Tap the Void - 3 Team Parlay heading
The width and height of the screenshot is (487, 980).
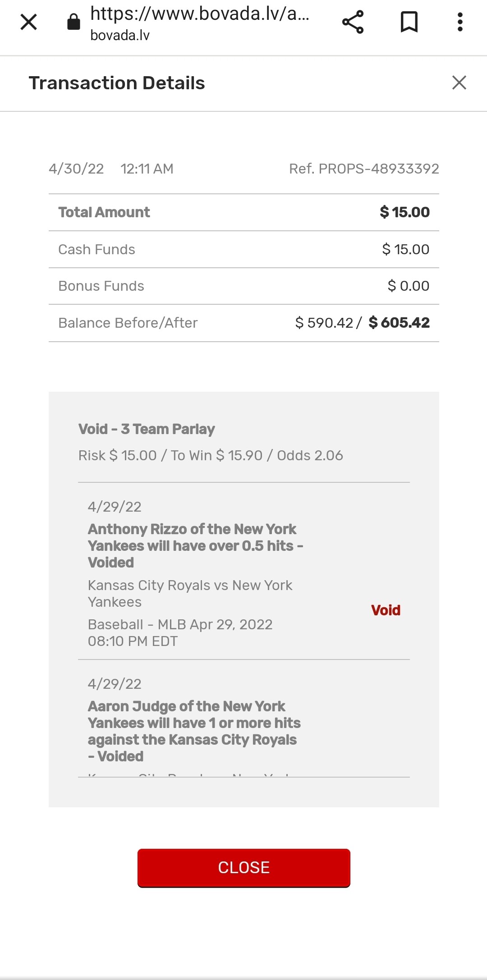click(x=147, y=429)
